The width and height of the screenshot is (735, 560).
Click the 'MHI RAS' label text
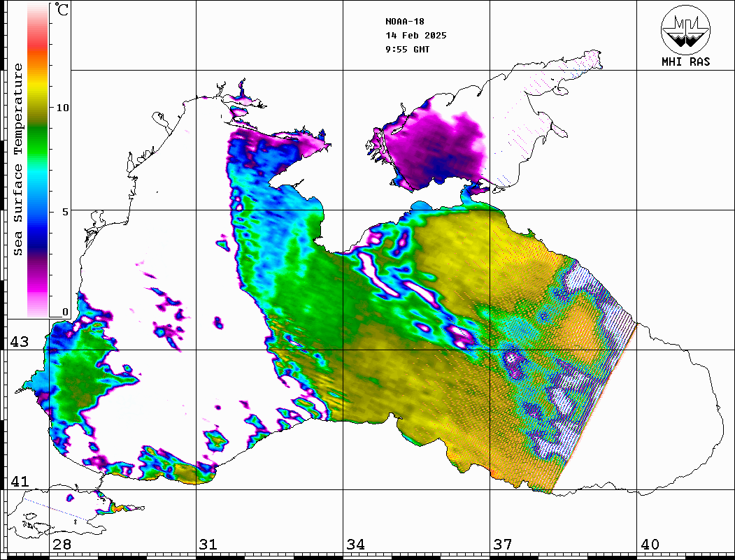[x=685, y=62]
